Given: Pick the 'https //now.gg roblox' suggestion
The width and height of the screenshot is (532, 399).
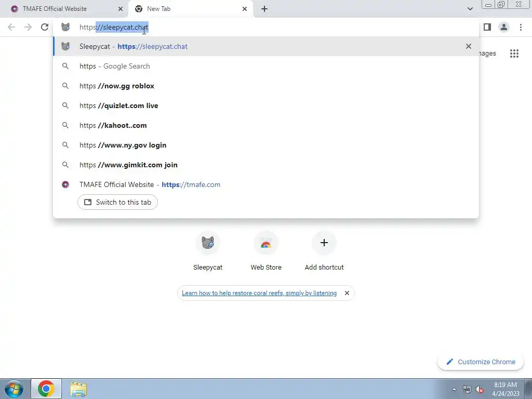Looking at the screenshot, I should coord(266,86).
